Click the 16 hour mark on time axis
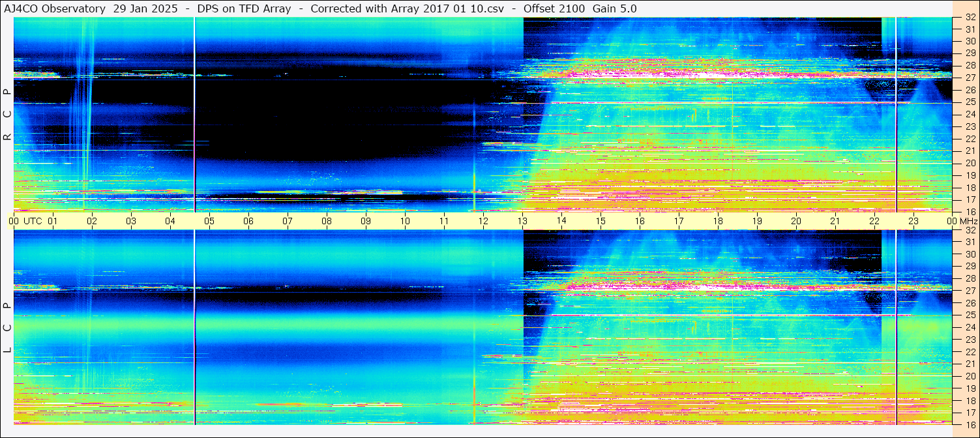Screen dimensions: 980x438 point(640,221)
